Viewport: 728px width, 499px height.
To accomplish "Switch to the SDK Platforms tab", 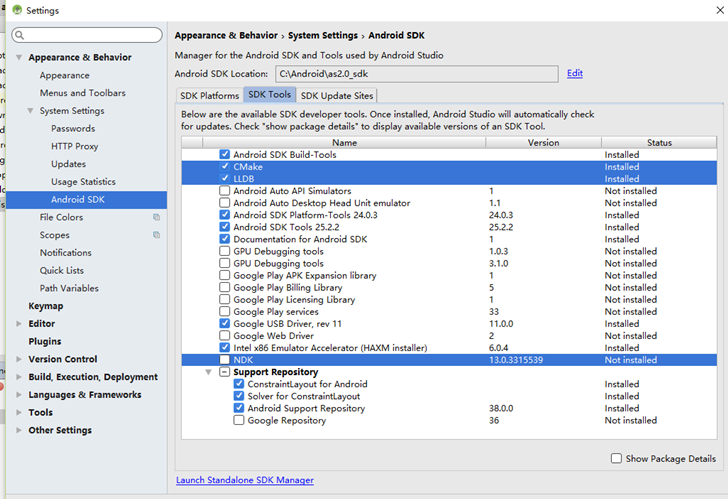I will [209, 96].
